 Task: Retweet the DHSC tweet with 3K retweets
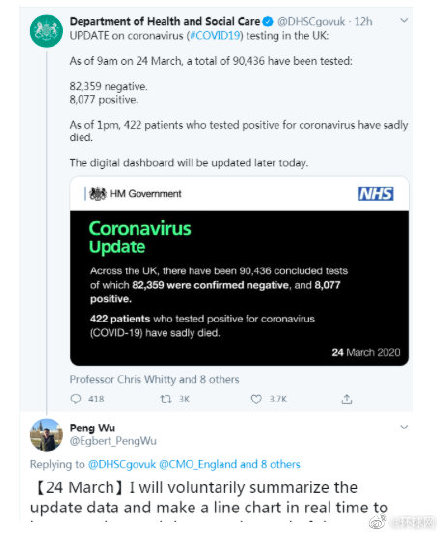click(x=166, y=399)
